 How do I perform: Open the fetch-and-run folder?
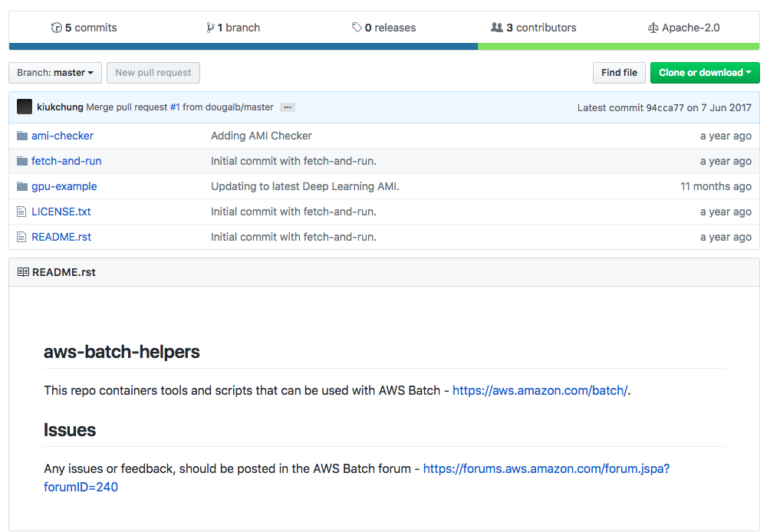point(66,161)
